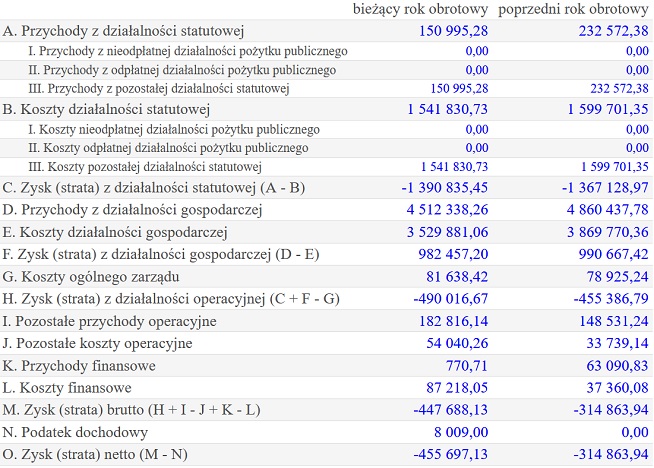Click value 4 512 338,26
Screen dimensions: 654x468
point(448,210)
